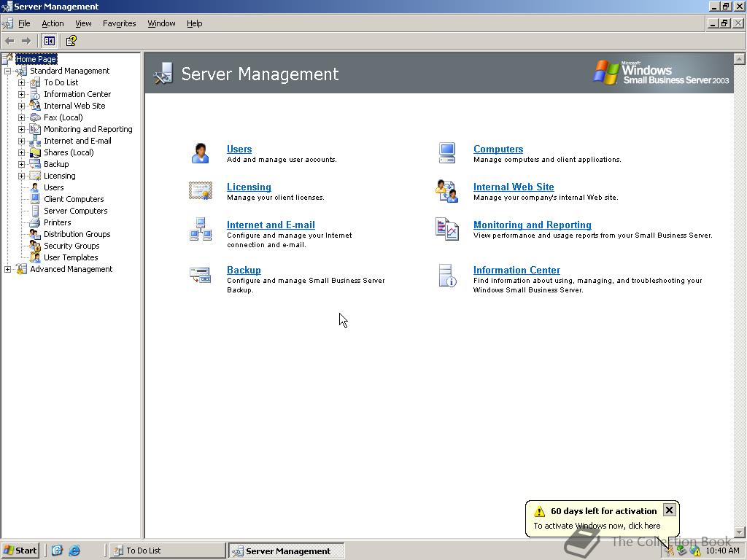This screenshot has height=560, width=747.
Task: Click the Distribution Groups tree icon
Action: click(x=35, y=234)
